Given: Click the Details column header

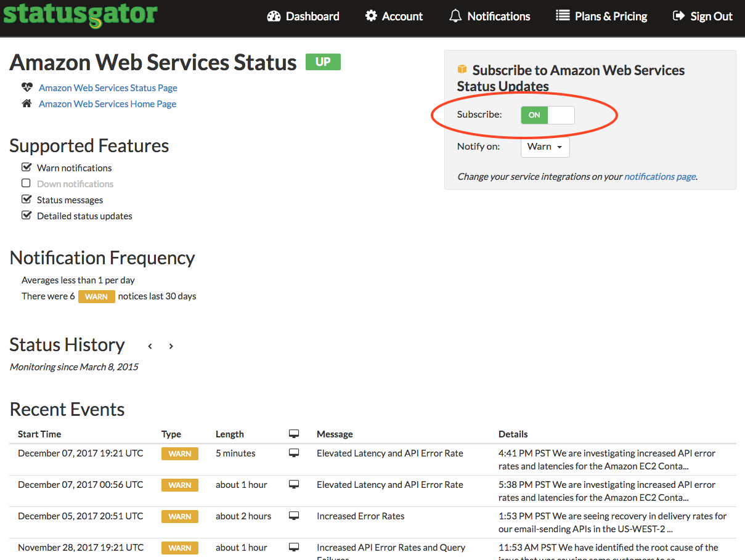Looking at the screenshot, I should click(513, 434).
